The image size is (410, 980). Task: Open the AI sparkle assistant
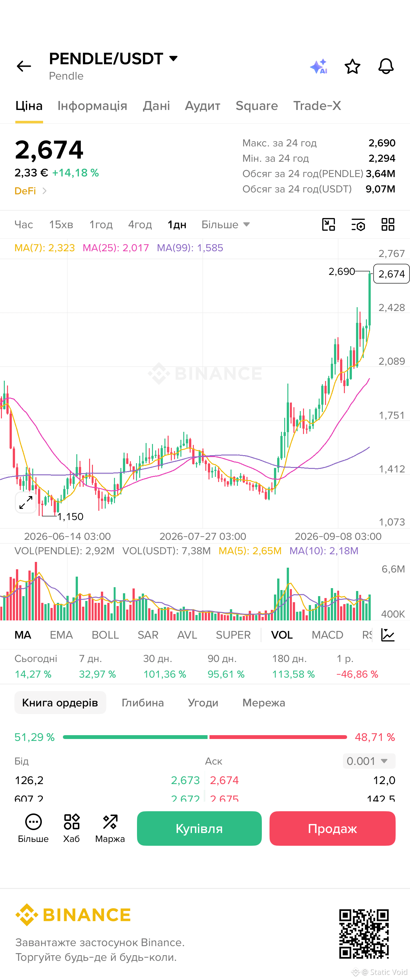tap(318, 66)
